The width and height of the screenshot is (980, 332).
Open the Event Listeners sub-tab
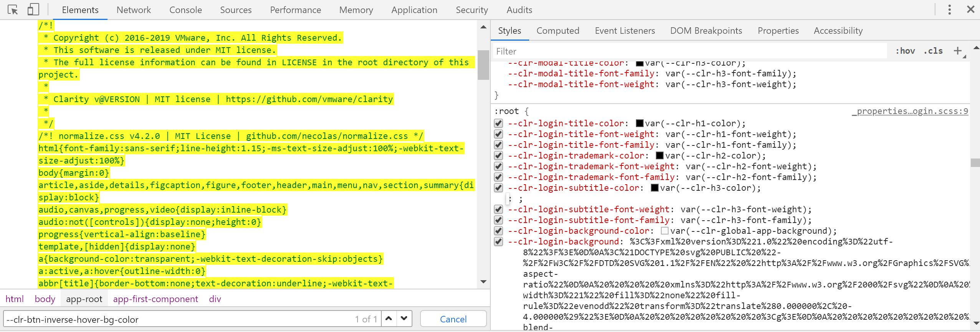(625, 31)
